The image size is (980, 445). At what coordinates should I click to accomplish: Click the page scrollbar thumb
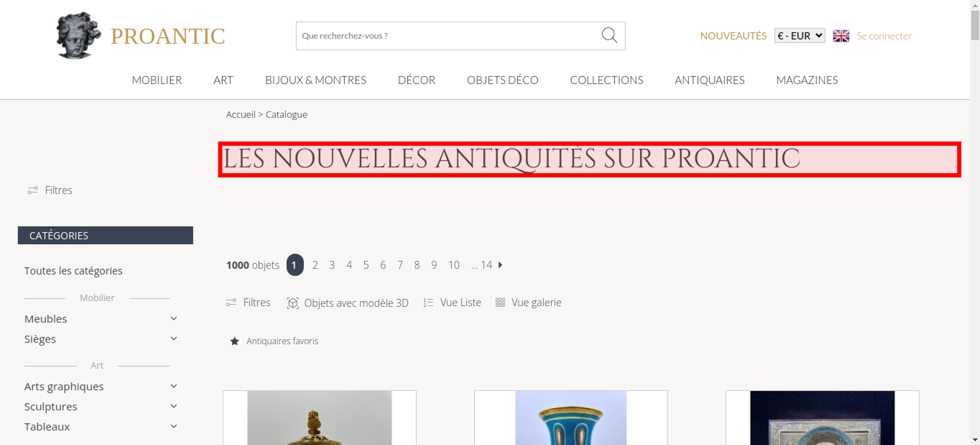click(x=975, y=25)
